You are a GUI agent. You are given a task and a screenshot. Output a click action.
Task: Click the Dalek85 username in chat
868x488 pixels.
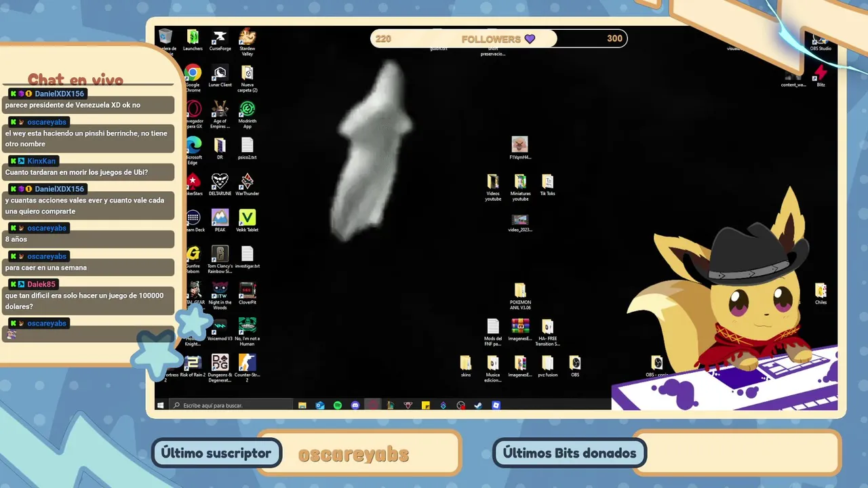[x=41, y=284]
